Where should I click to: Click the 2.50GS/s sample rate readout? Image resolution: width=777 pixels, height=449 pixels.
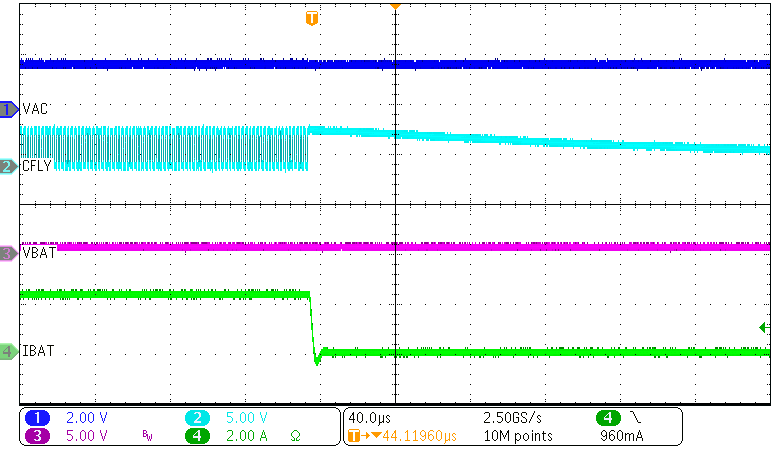pyautogui.click(x=512, y=418)
